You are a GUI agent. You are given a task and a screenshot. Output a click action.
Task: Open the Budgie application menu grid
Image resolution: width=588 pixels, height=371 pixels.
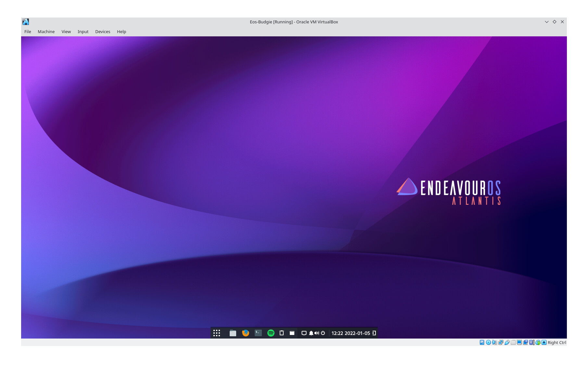217,333
